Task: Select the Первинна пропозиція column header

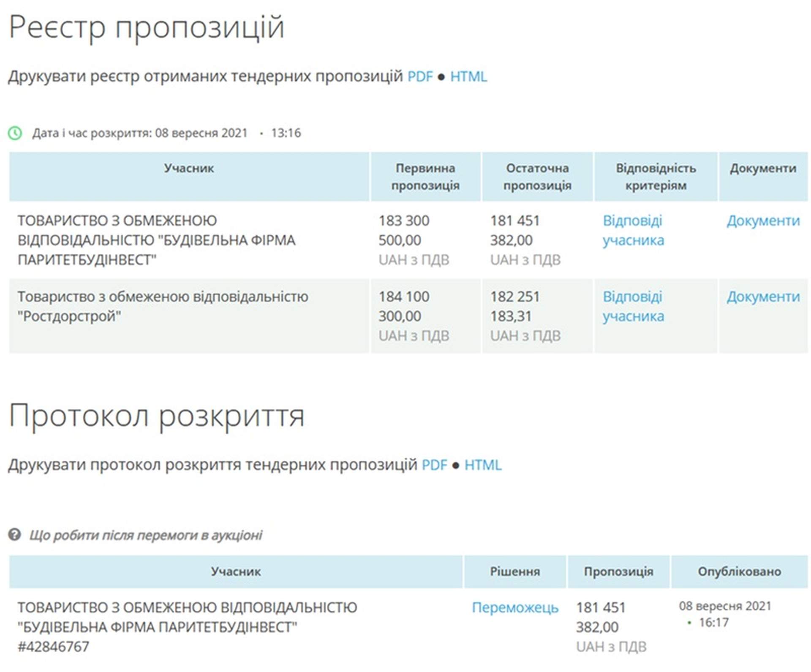Action: 425,177
